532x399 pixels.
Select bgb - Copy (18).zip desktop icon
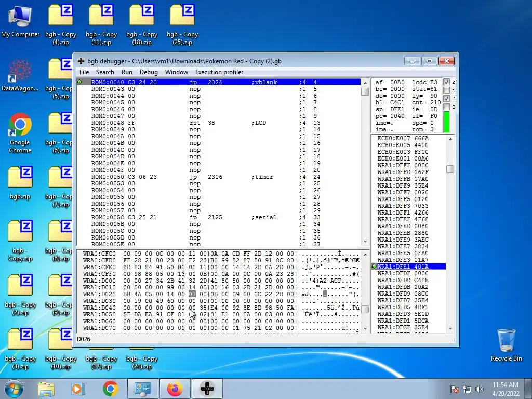pos(142,25)
